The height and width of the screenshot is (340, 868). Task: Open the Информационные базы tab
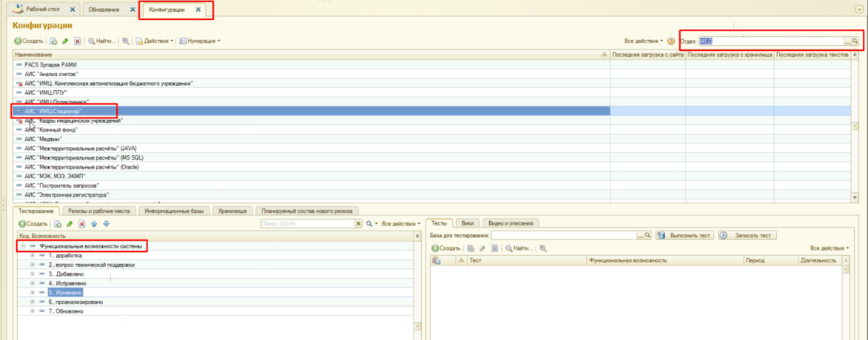tap(174, 210)
